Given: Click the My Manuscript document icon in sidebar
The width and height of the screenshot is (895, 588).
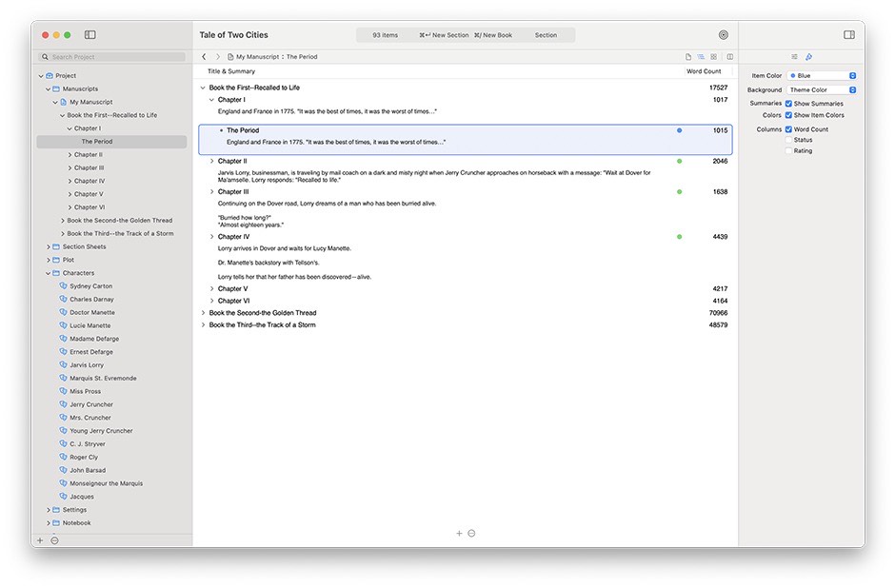Looking at the screenshot, I should (x=64, y=102).
